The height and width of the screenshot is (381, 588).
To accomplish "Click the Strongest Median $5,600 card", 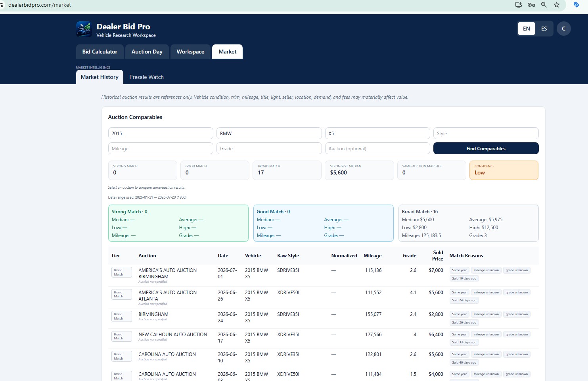I will tap(360, 170).
